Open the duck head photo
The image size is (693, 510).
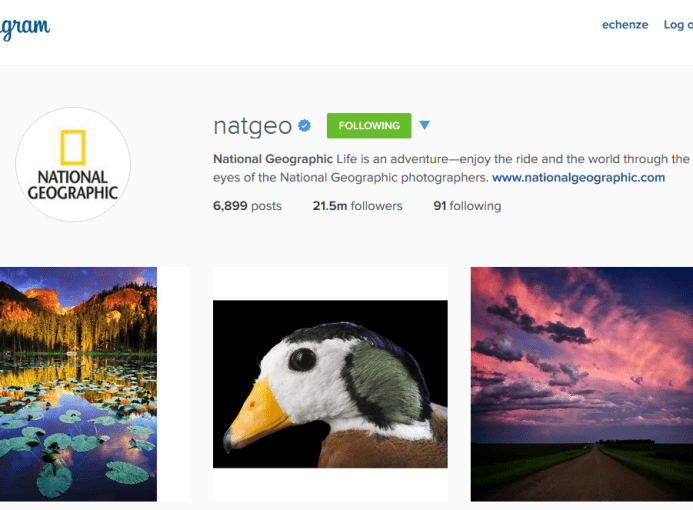pyautogui.click(x=330, y=384)
